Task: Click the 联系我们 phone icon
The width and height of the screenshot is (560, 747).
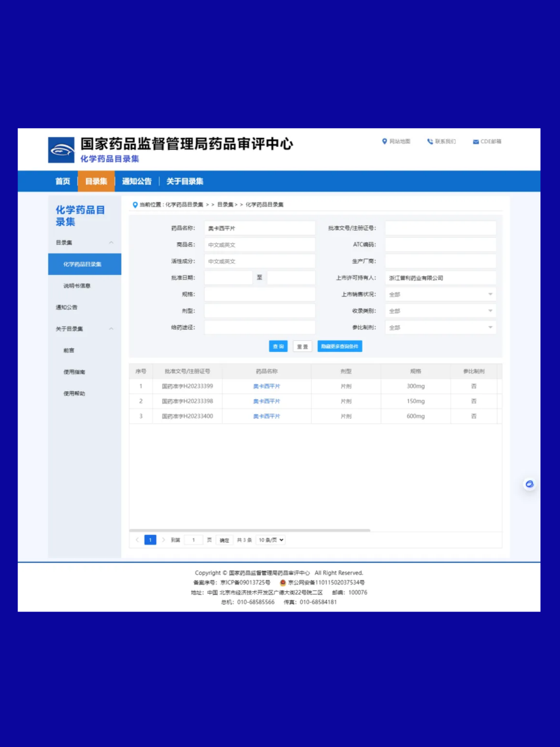Action: tap(430, 141)
